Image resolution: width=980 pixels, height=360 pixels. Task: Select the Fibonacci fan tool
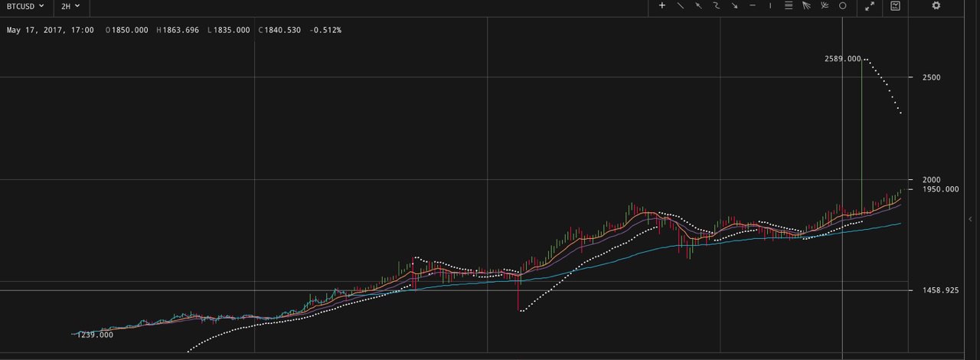pos(806,6)
